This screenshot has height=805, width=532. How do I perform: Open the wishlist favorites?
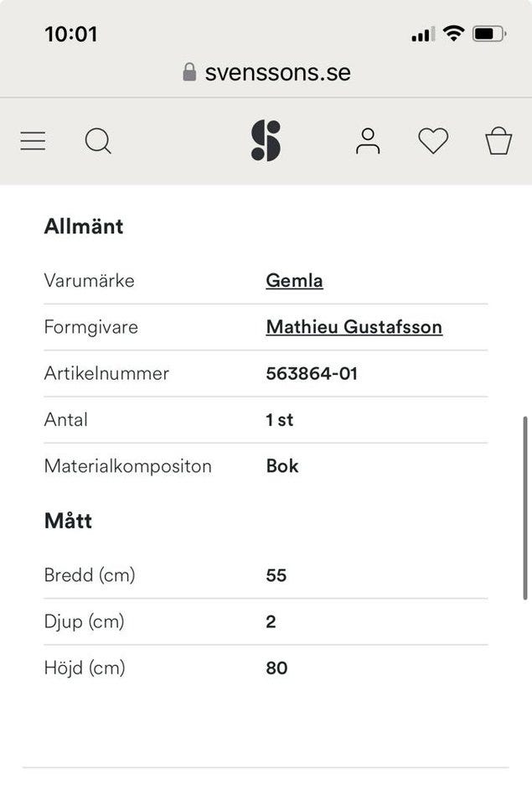click(433, 141)
